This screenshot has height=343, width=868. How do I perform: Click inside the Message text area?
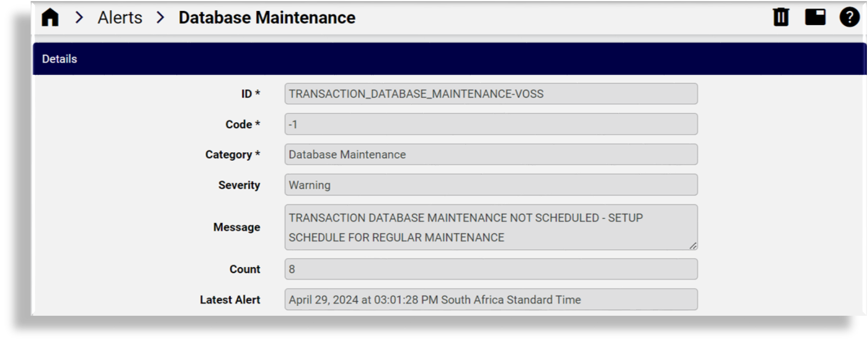(x=490, y=226)
